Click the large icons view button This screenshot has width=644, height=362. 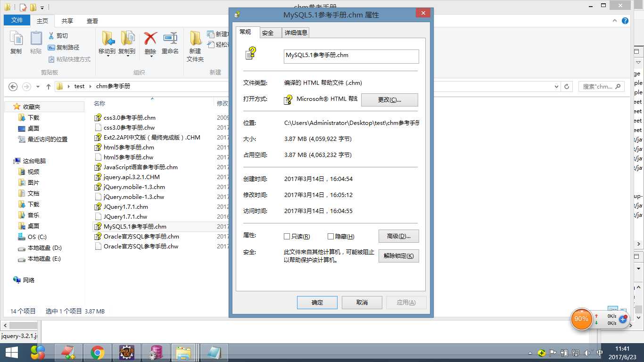[623, 311]
